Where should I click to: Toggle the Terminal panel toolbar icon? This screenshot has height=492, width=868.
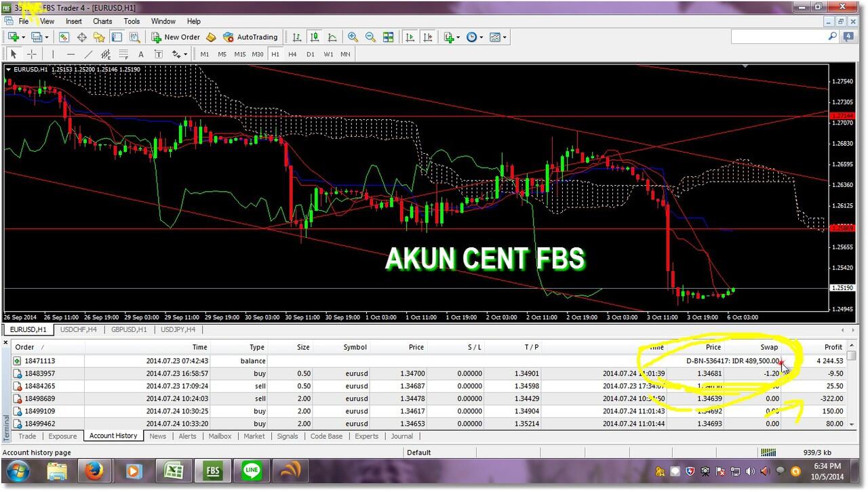(117, 37)
